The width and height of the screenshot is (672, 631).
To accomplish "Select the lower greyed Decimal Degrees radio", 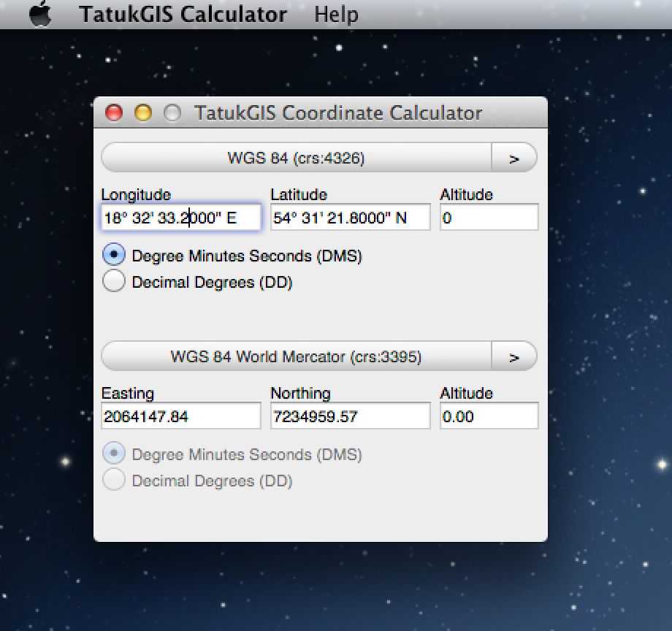I will pos(114,480).
